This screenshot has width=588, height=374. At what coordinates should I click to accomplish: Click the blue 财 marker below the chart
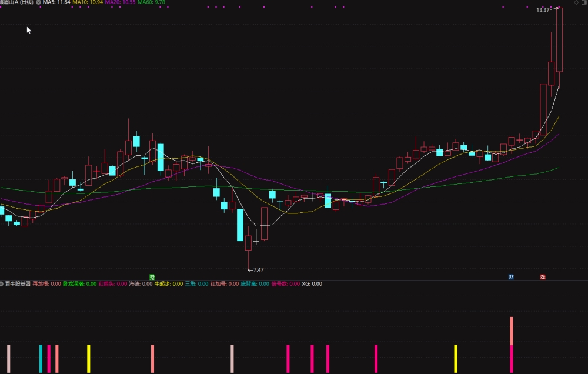point(511,277)
